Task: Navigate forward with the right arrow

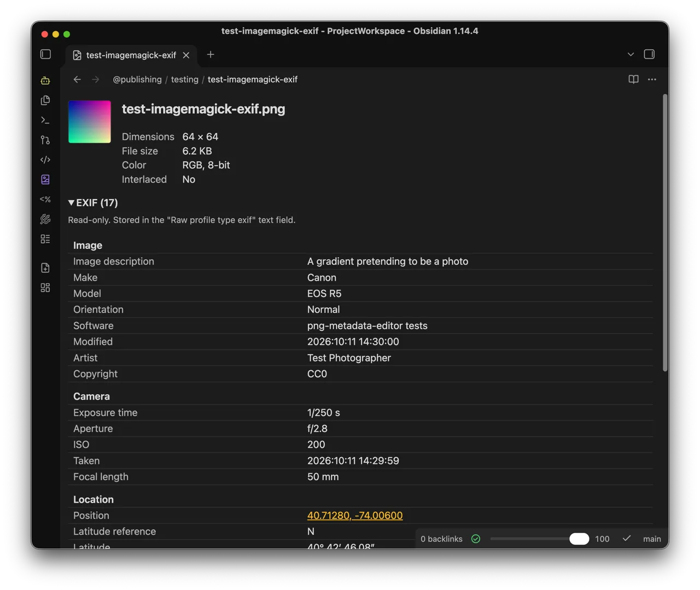Action: tap(96, 79)
